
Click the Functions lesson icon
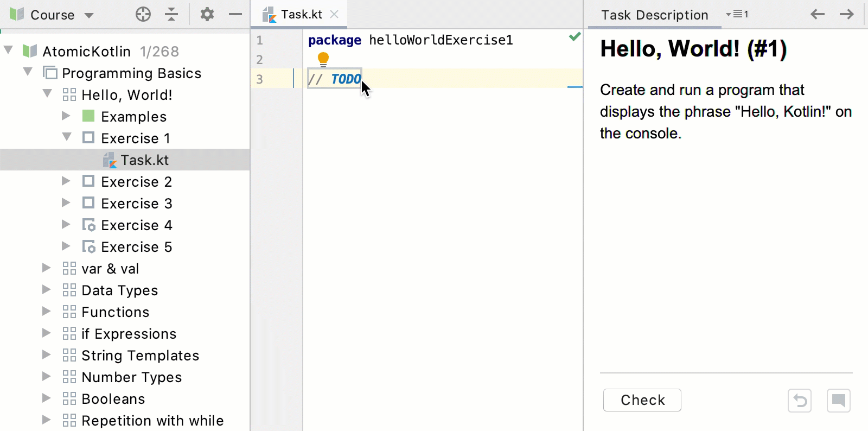pos(69,312)
